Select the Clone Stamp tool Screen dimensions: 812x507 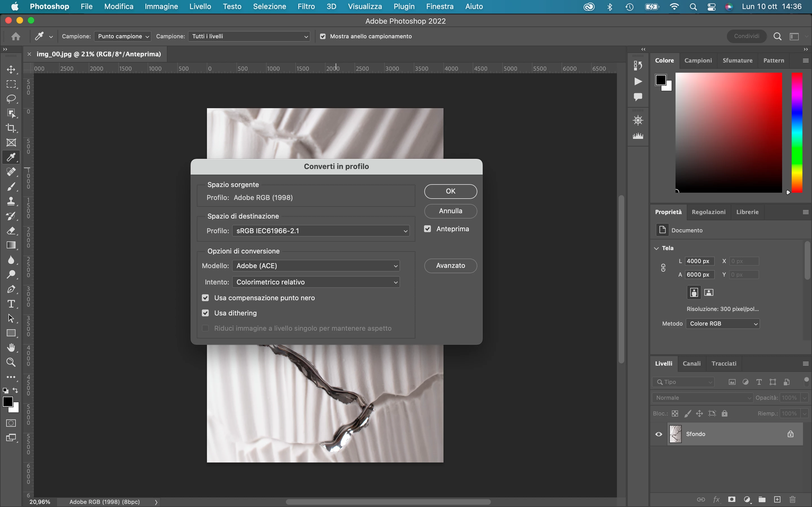(x=11, y=201)
